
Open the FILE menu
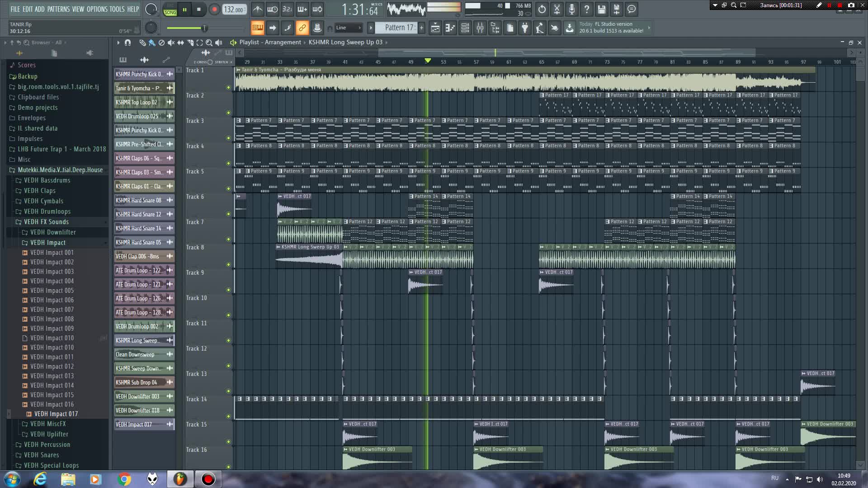tap(15, 9)
